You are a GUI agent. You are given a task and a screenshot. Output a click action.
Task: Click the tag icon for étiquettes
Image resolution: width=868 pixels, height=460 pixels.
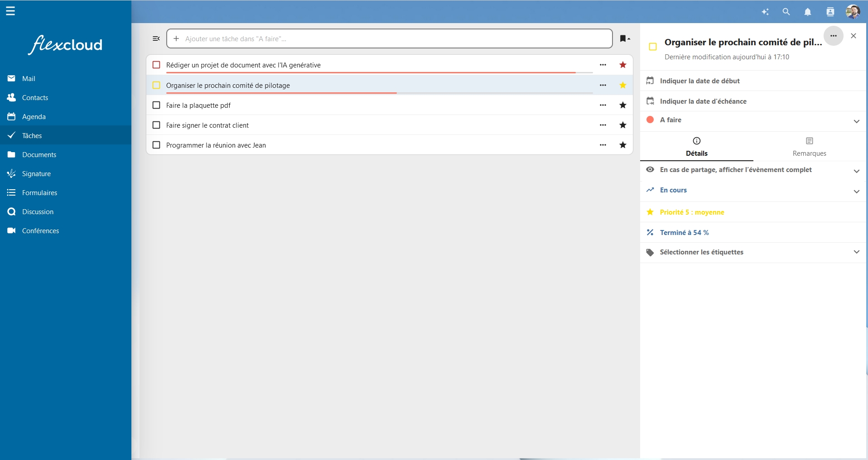coord(650,253)
